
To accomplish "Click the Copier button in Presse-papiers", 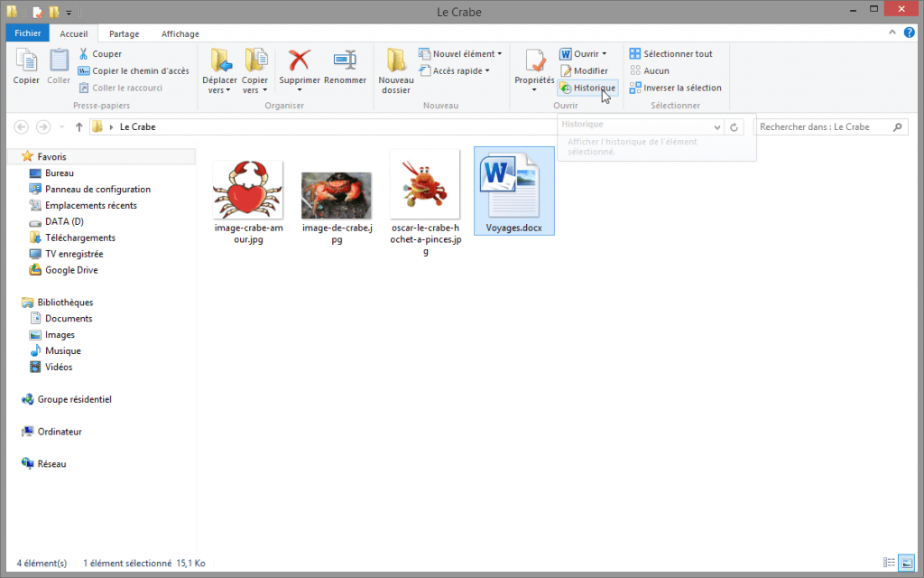I will coord(26,67).
